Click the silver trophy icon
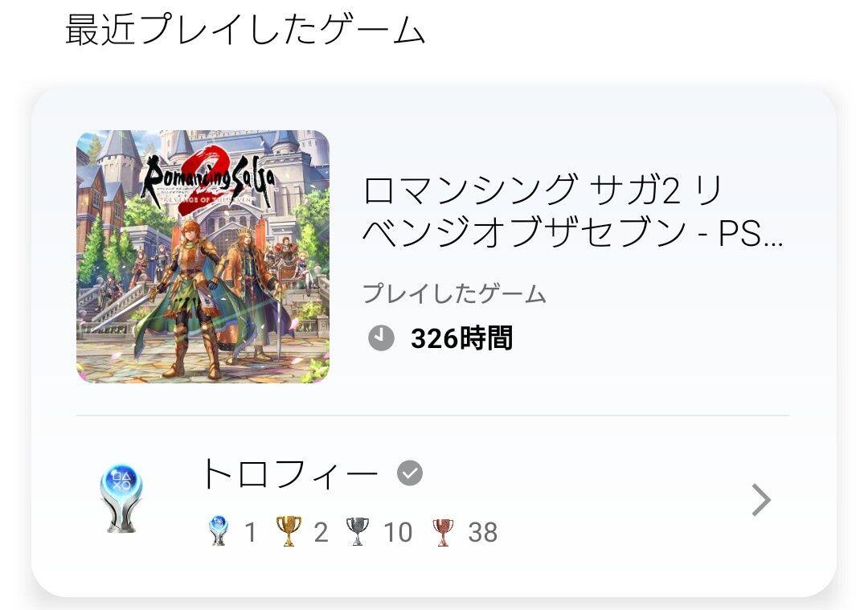 (357, 531)
